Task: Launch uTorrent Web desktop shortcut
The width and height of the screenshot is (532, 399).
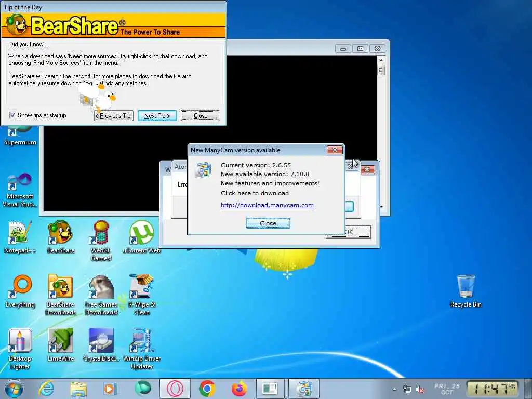Action: point(141,237)
